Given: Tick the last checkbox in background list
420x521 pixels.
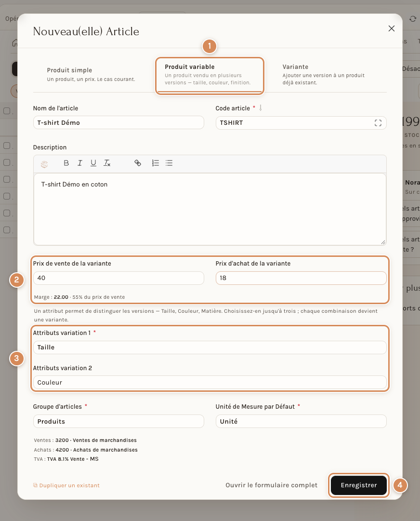Looking at the screenshot, I should (7, 229).
